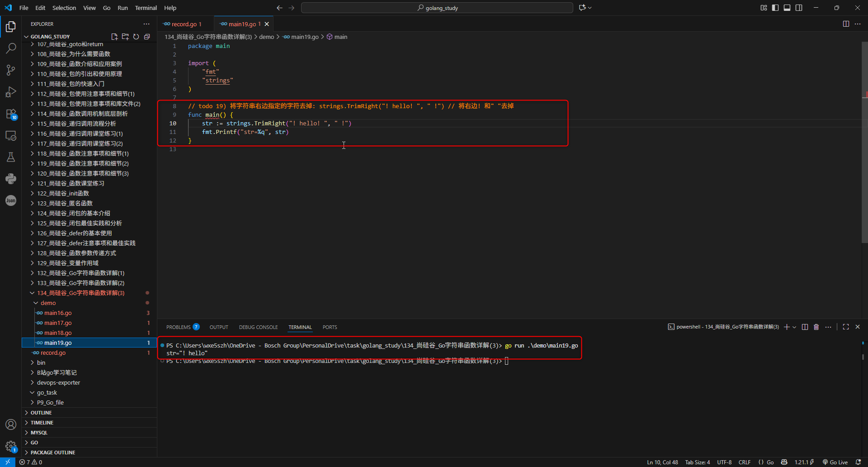
Task: Switch to the PORTS panel tab
Action: [330, 327]
